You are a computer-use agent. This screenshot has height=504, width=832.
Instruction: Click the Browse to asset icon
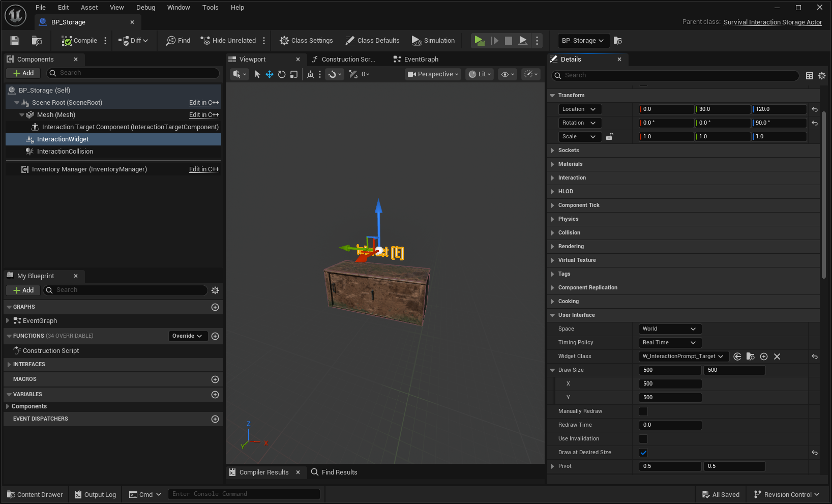point(750,357)
